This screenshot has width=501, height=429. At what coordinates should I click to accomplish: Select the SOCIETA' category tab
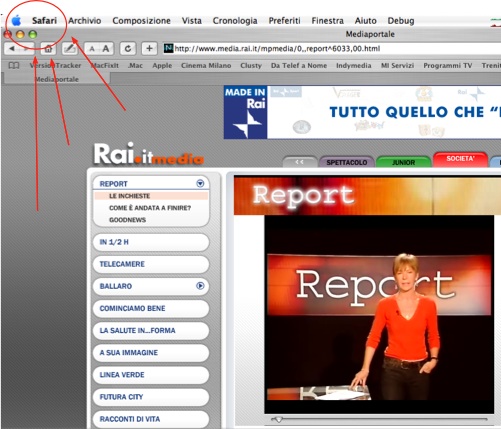click(x=460, y=159)
